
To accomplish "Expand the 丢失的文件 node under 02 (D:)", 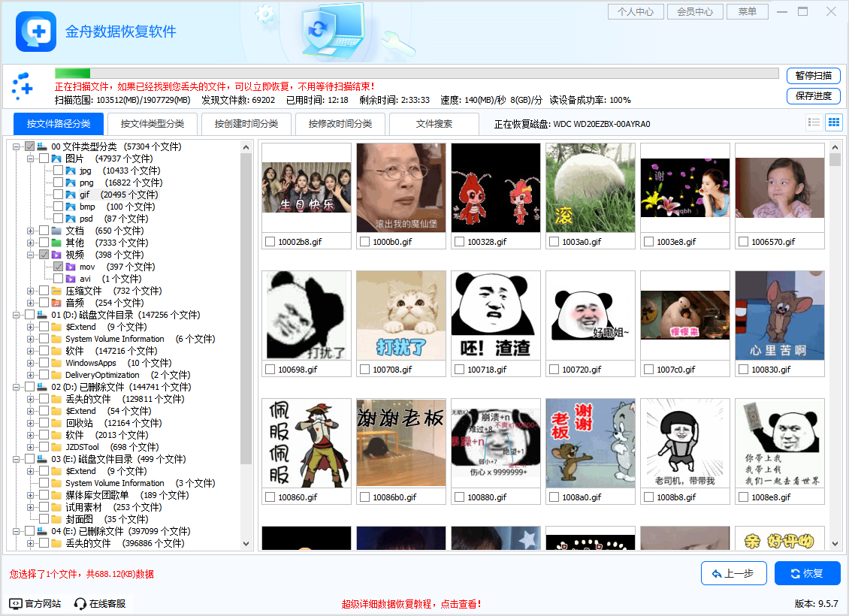I will [30, 399].
